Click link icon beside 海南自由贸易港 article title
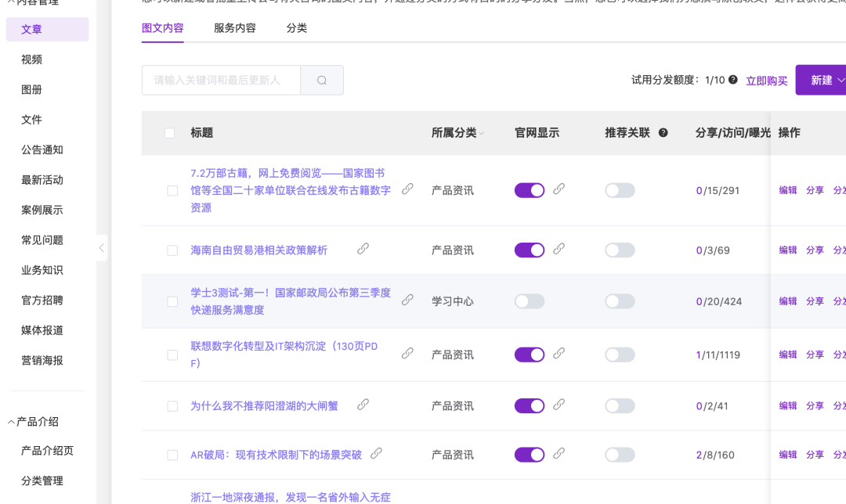The width and height of the screenshot is (846, 504). click(363, 249)
